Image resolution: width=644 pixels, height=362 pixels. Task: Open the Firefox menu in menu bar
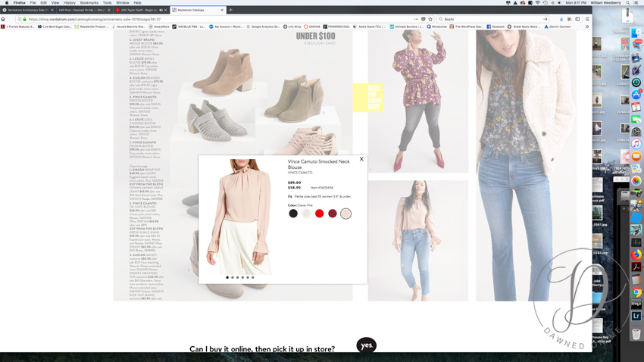19,2
